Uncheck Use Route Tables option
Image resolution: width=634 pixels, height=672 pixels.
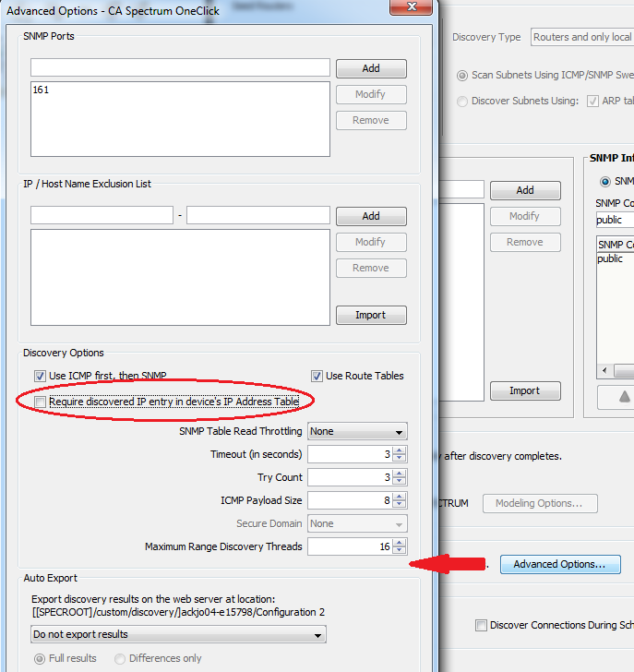pos(317,377)
